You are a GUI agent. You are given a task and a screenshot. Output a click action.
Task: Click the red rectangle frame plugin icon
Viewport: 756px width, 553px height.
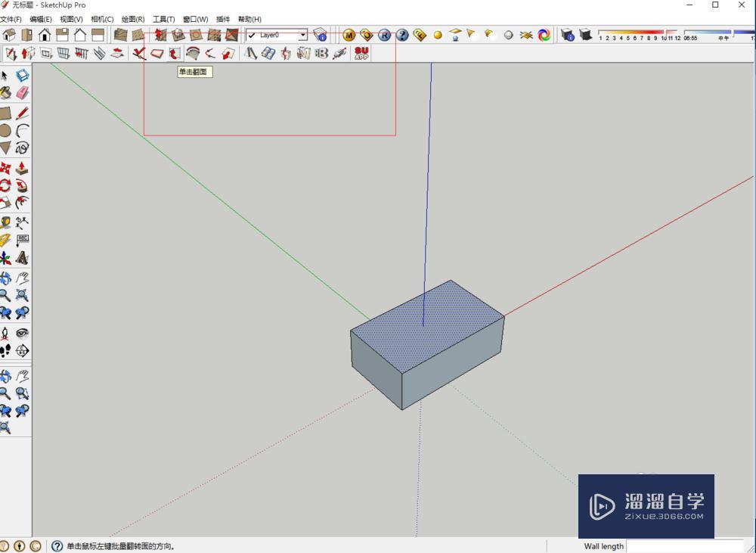coord(157,53)
